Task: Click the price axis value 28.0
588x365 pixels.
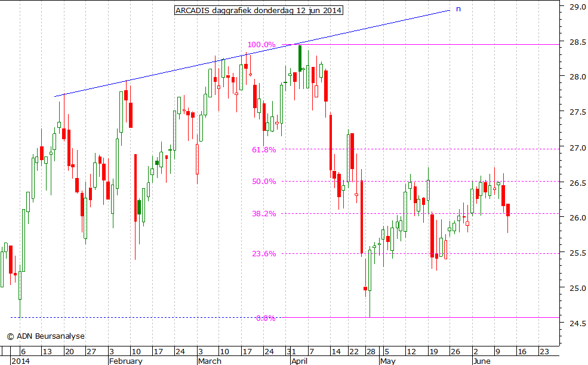Action: pos(577,76)
